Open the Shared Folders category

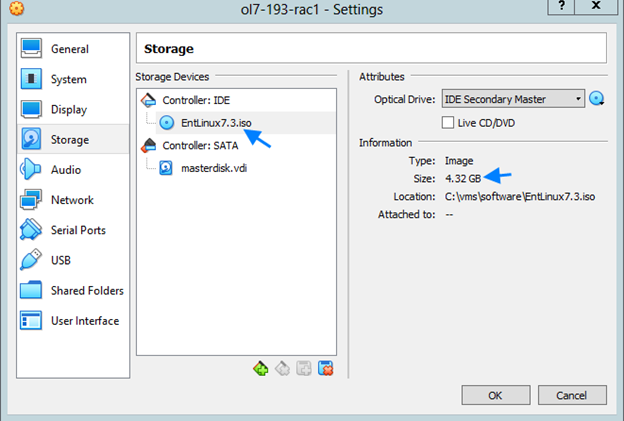73,290
